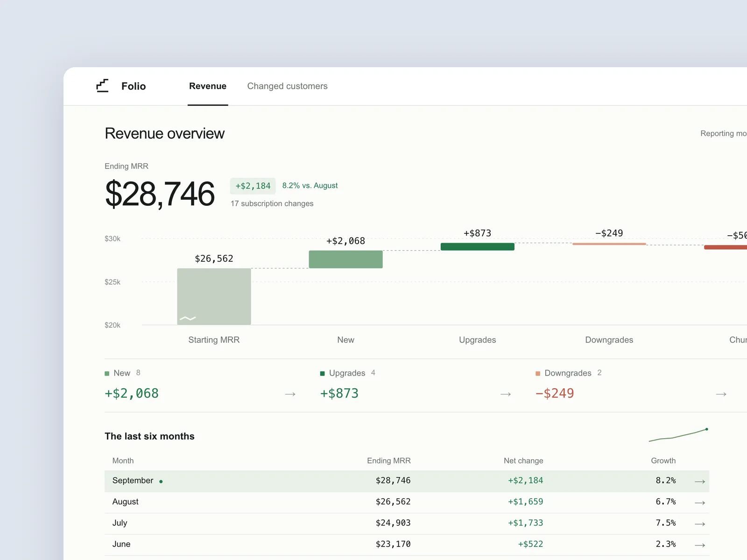Screen dimensions: 747x560
Task: Click the arrow next to Upgrades +$873
Action: pos(506,394)
